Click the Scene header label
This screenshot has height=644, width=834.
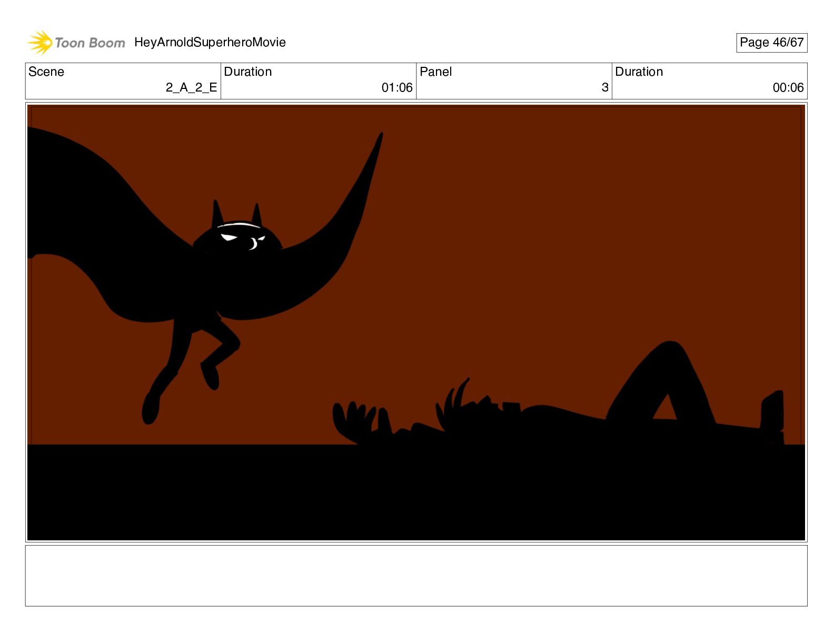(x=46, y=72)
